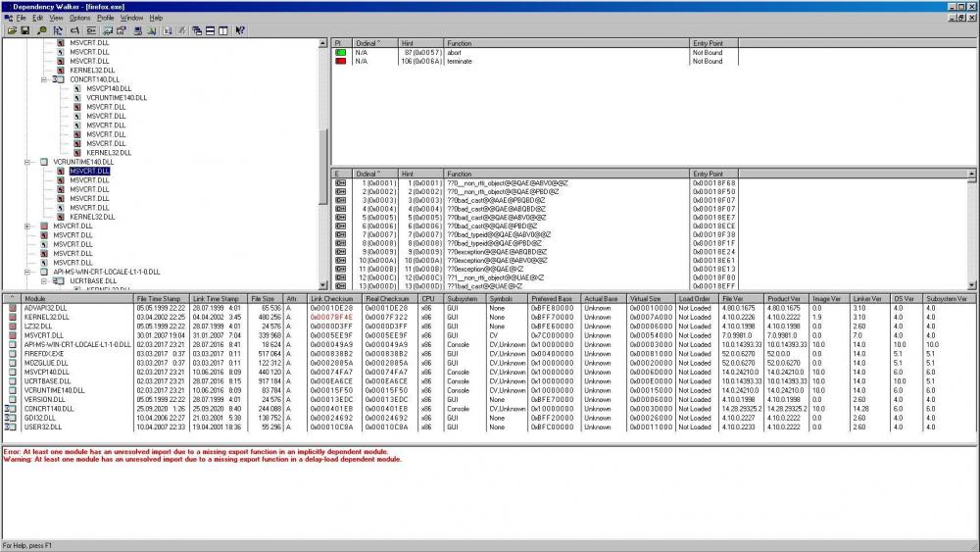Viewport: 980px width, 552px height.
Task: Click the Save toolbar icon
Action: (24, 30)
